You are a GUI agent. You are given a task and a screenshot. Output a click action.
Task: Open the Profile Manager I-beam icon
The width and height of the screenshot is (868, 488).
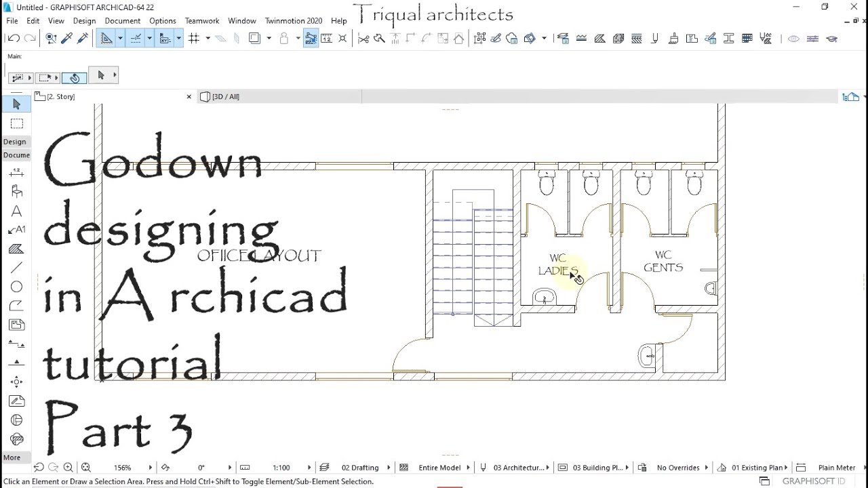pos(728,39)
